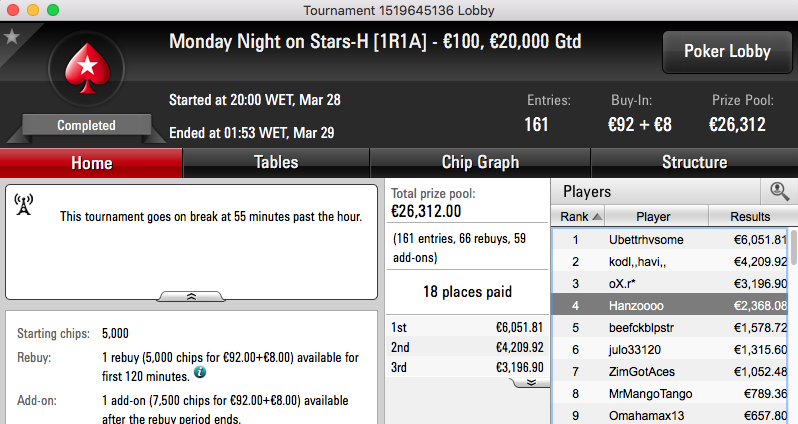The height and width of the screenshot is (424, 798).
Task: Open the Chip Graph tab
Action: (x=480, y=163)
